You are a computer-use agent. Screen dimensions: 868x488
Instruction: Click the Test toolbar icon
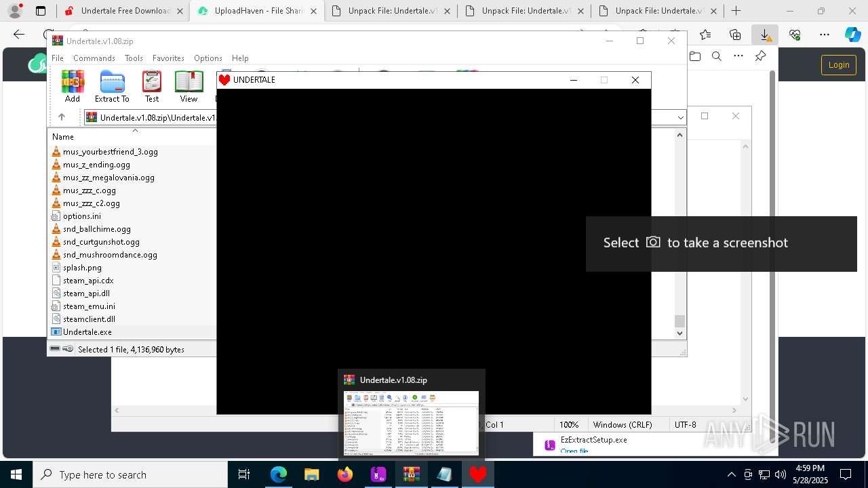[x=152, y=86]
